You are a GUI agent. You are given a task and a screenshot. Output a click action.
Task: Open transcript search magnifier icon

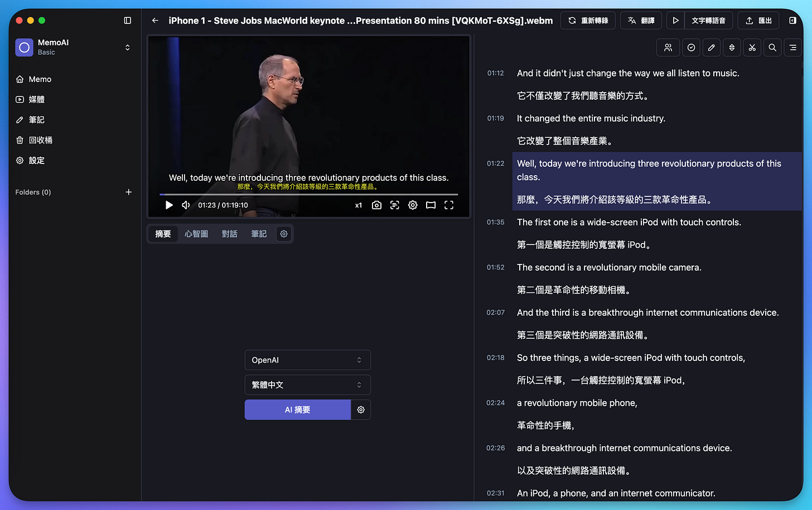[772, 47]
